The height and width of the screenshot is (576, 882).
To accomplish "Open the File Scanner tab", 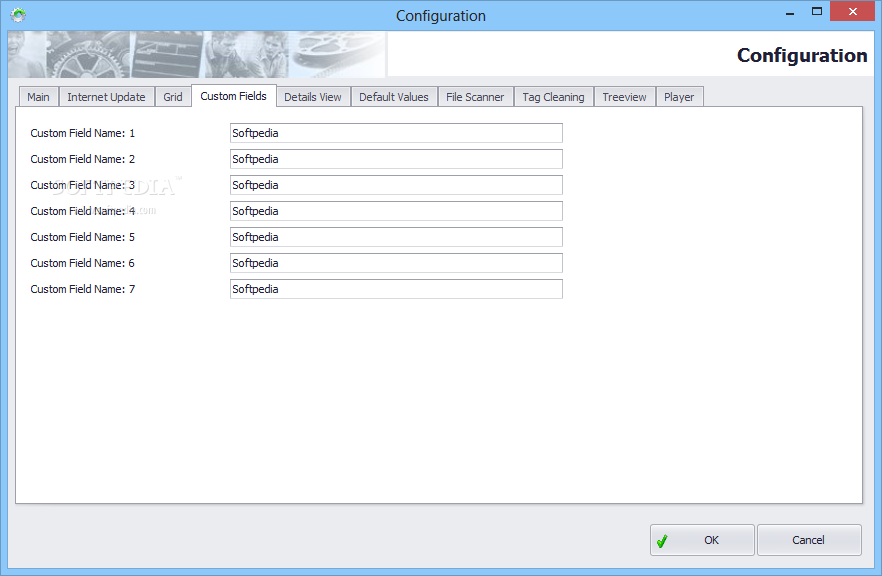I will 475,97.
